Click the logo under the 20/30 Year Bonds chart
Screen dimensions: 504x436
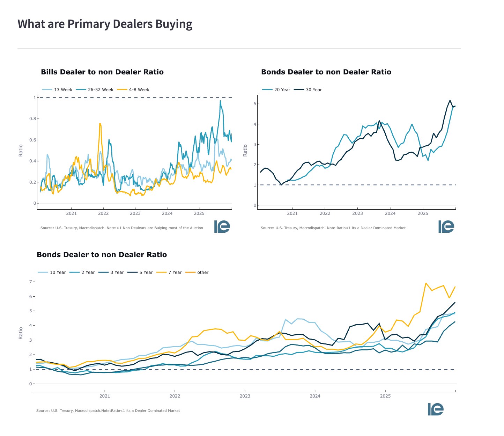446,226
